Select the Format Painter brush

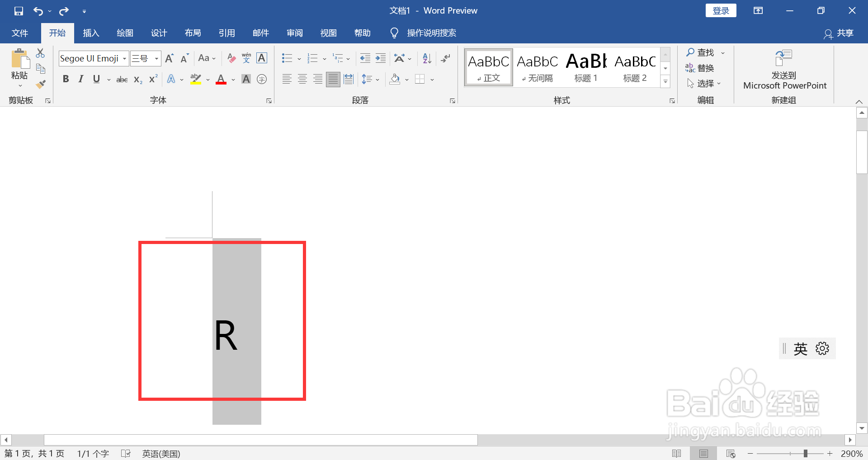(40, 84)
